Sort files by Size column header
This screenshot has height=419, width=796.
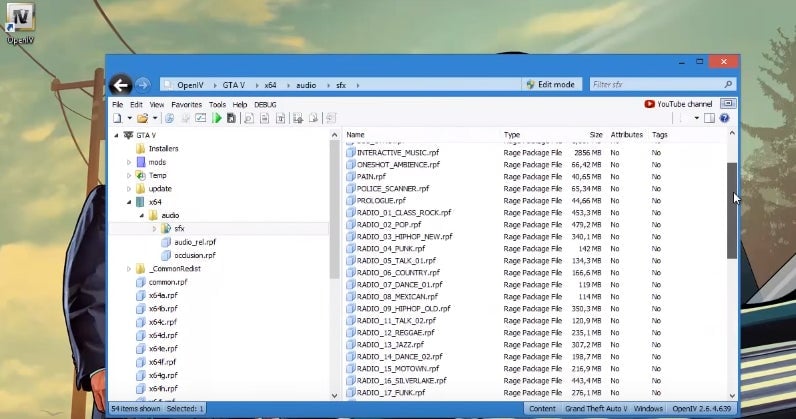[x=596, y=134]
